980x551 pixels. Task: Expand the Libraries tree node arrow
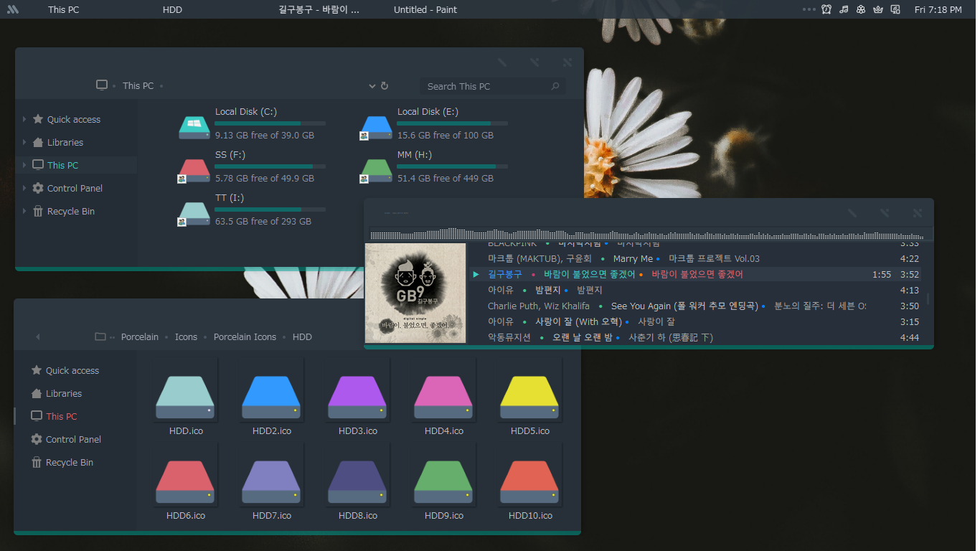[24, 143]
